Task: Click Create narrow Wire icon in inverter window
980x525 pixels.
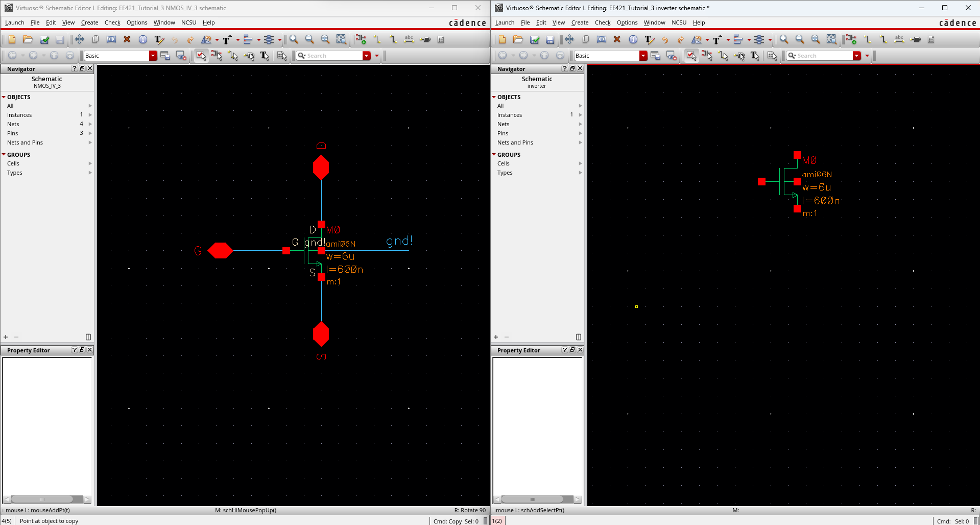Action: tap(867, 39)
